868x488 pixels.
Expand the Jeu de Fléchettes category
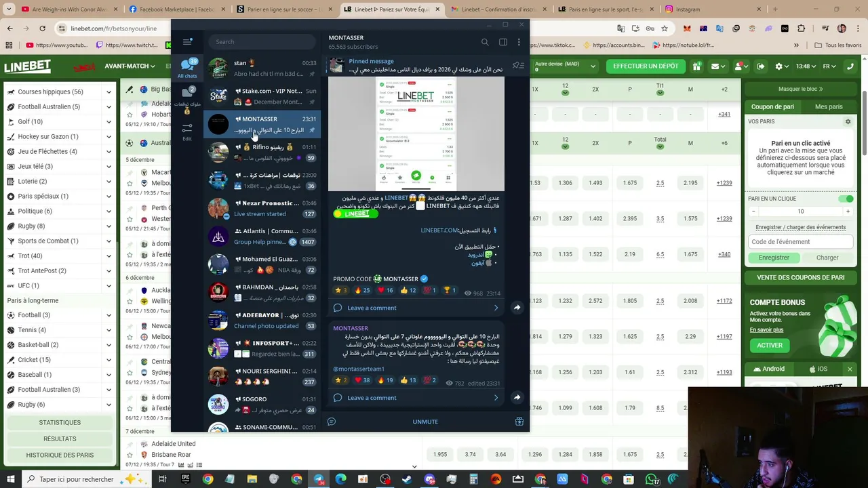click(x=108, y=151)
